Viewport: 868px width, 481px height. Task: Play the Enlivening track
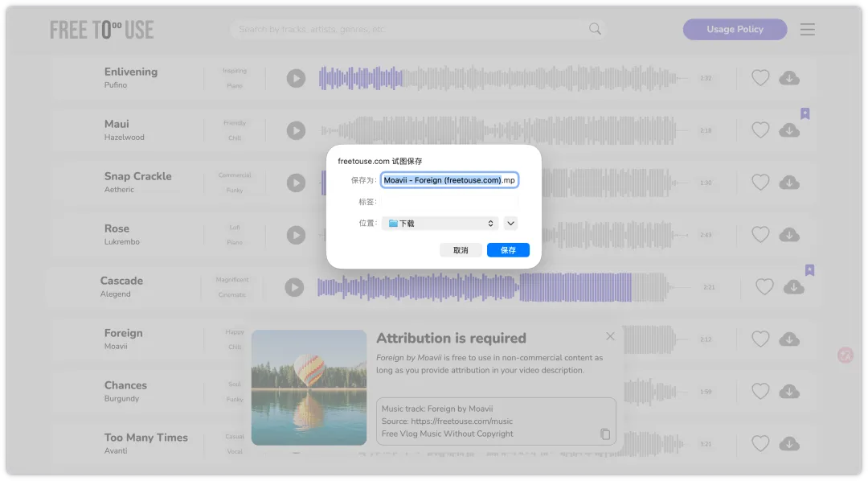296,78
